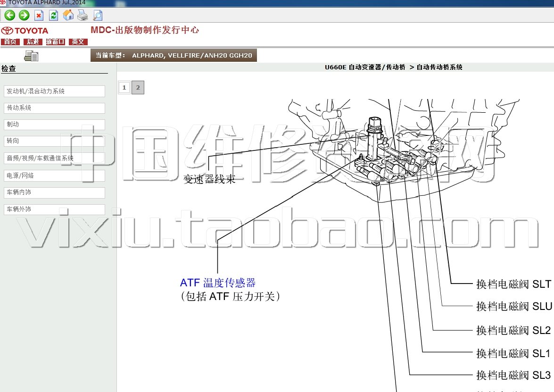Viewport: 554px width, 392px height.
Task: Click the 换档电磁阀 SL3 label
Action: 513,375
